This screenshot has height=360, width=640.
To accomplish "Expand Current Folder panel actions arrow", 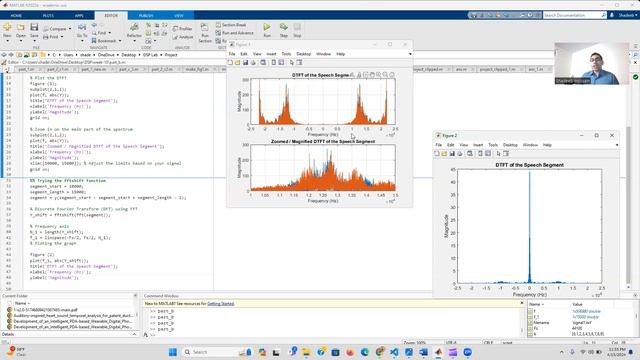I will [x=136, y=296].
